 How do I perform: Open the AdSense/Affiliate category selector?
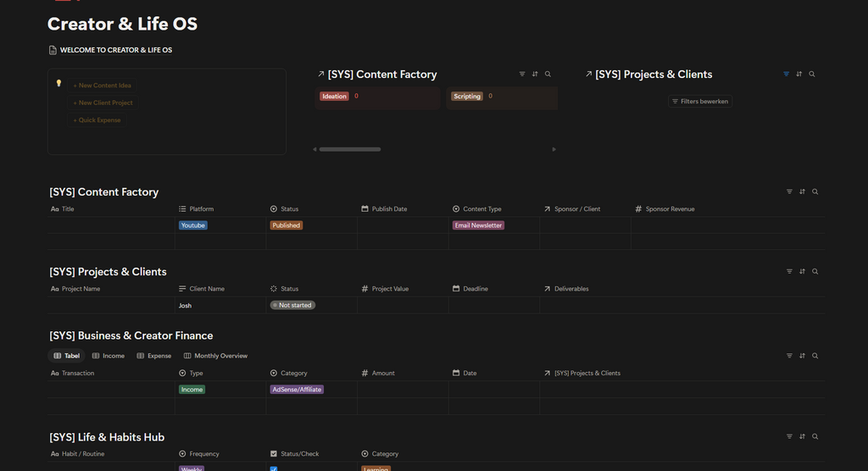[x=297, y=390]
